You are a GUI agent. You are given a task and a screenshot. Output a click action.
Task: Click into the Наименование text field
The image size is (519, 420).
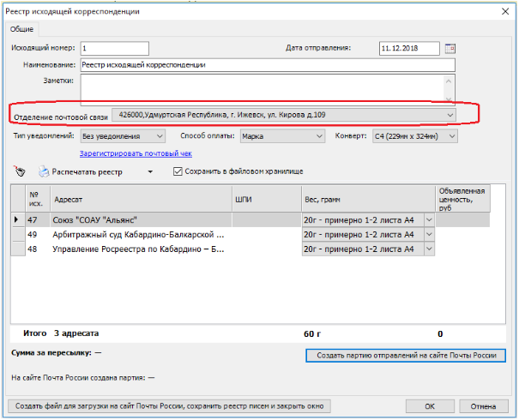(x=266, y=64)
